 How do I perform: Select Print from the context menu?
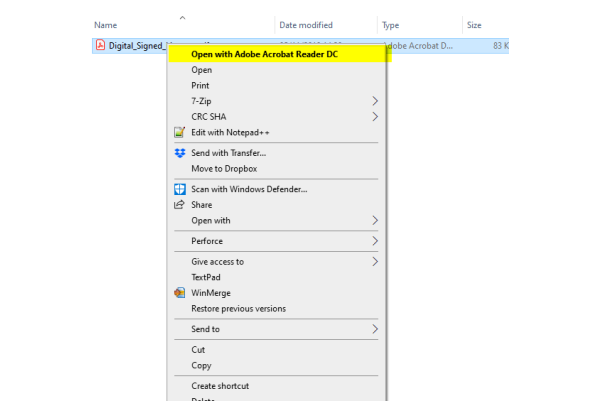pyautogui.click(x=277, y=85)
